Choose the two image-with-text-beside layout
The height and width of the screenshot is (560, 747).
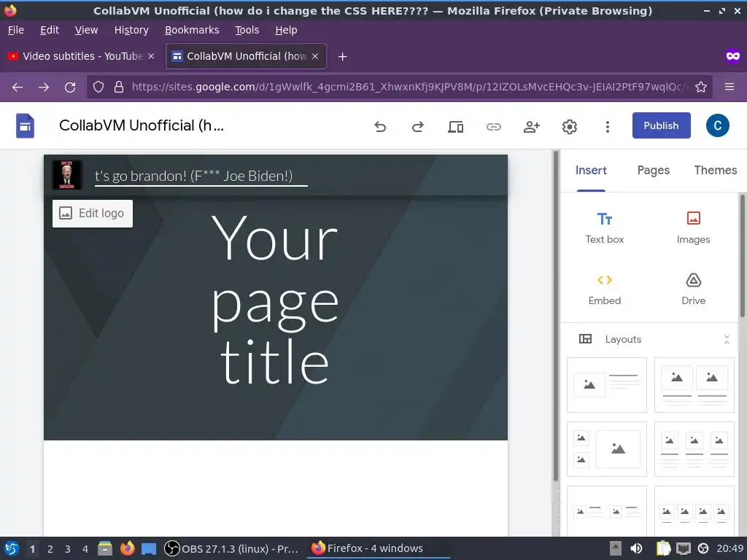(x=606, y=511)
